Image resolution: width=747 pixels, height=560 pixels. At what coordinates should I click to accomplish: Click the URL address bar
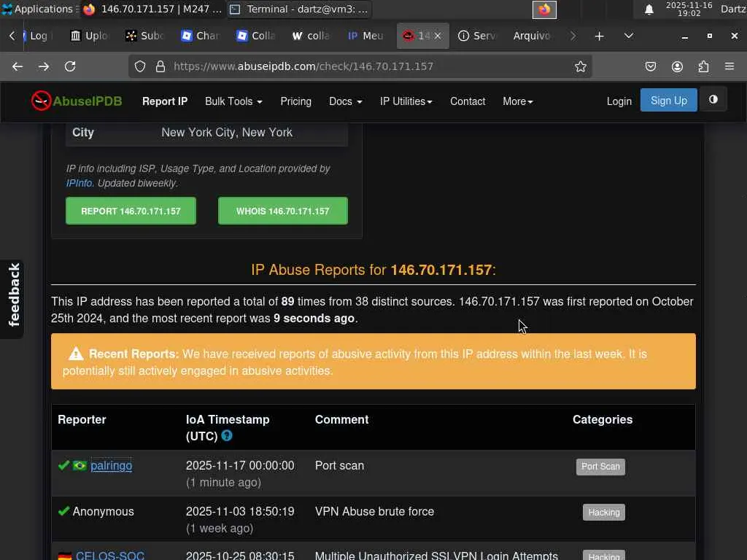pos(362,66)
